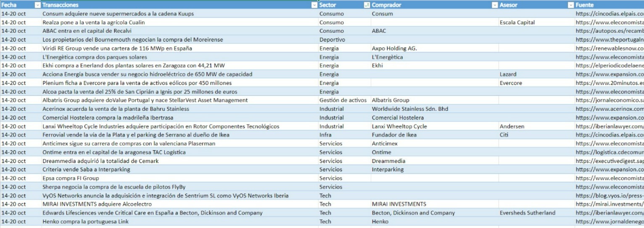Open the iberianlawyer link in Lanxi Wheeltop row

[x=610, y=126]
